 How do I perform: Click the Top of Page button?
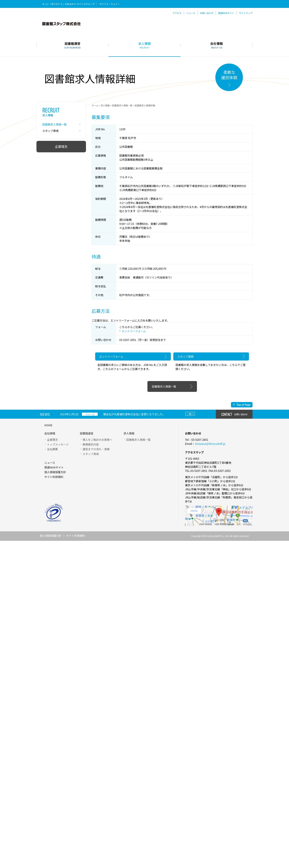pos(242,405)
